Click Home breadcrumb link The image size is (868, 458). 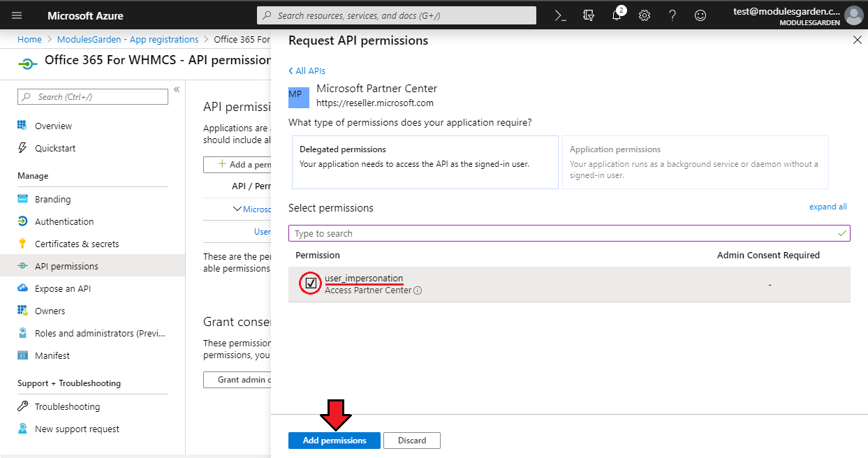(29, 39)
